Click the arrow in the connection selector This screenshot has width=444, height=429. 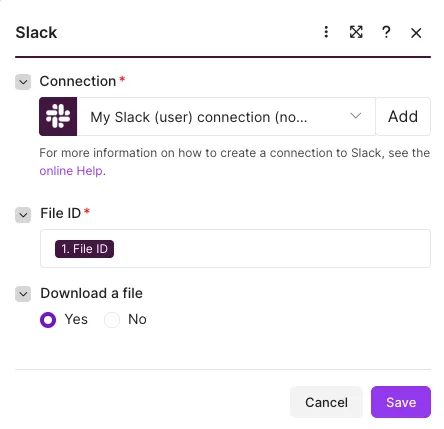click(x=356, y=116)
